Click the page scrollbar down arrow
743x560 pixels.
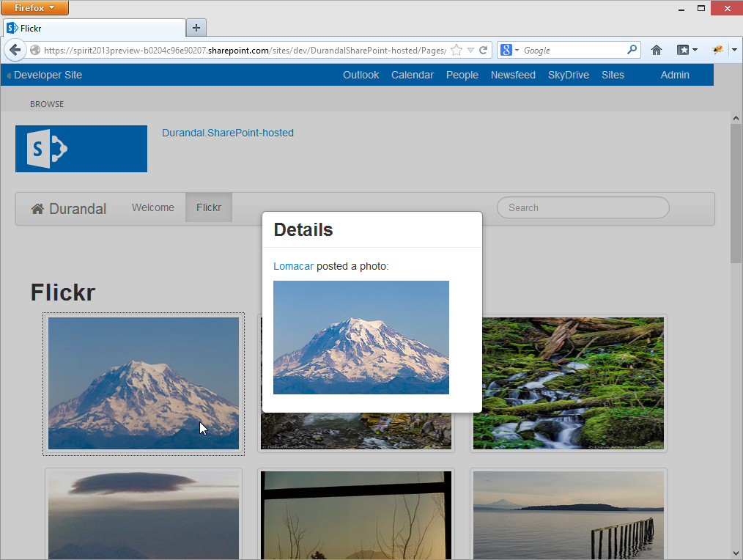[x=736, y=553]
